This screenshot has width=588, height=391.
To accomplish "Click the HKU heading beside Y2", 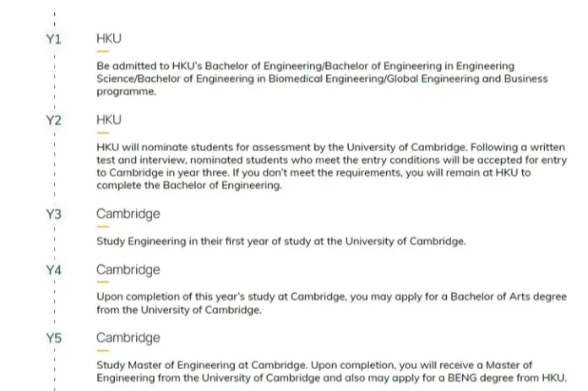I will pos(109,120).
